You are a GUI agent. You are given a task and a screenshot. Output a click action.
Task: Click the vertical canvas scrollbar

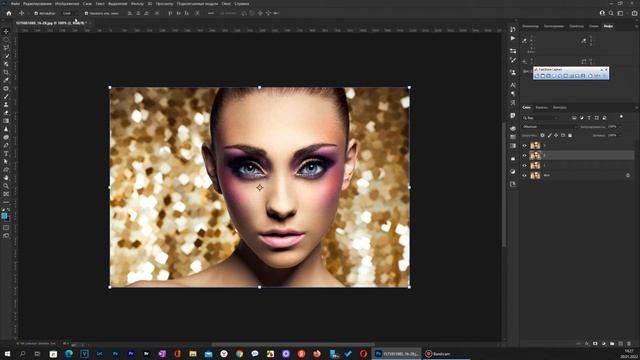504,184
